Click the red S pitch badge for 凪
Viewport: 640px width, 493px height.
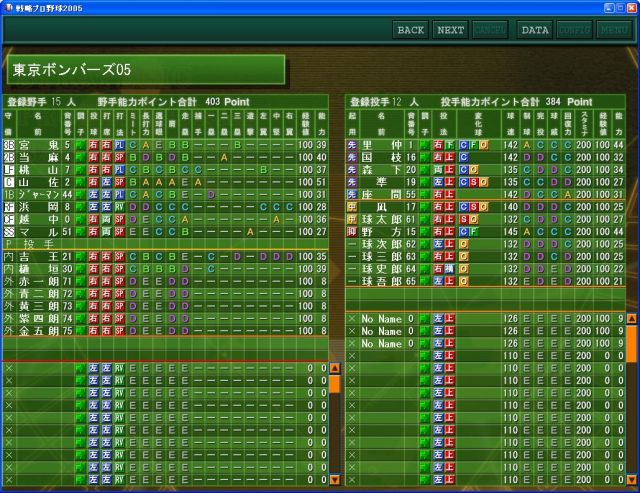473,207
